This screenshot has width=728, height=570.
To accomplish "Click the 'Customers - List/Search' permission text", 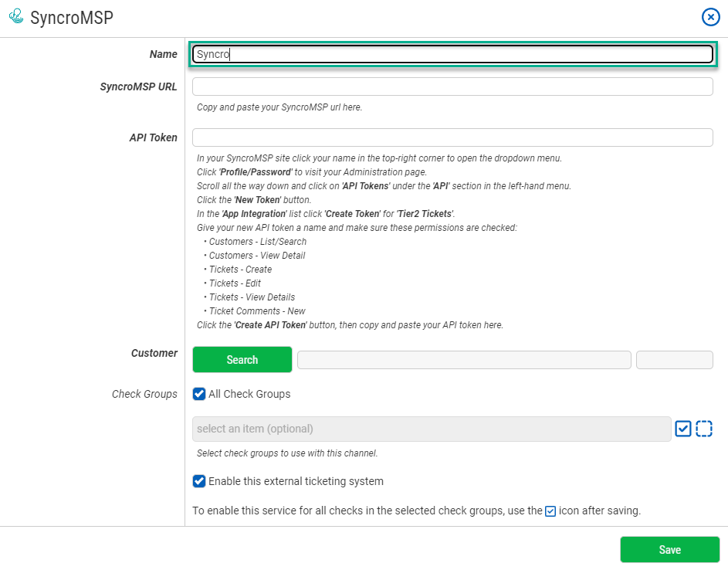I will tap(258, 242).
